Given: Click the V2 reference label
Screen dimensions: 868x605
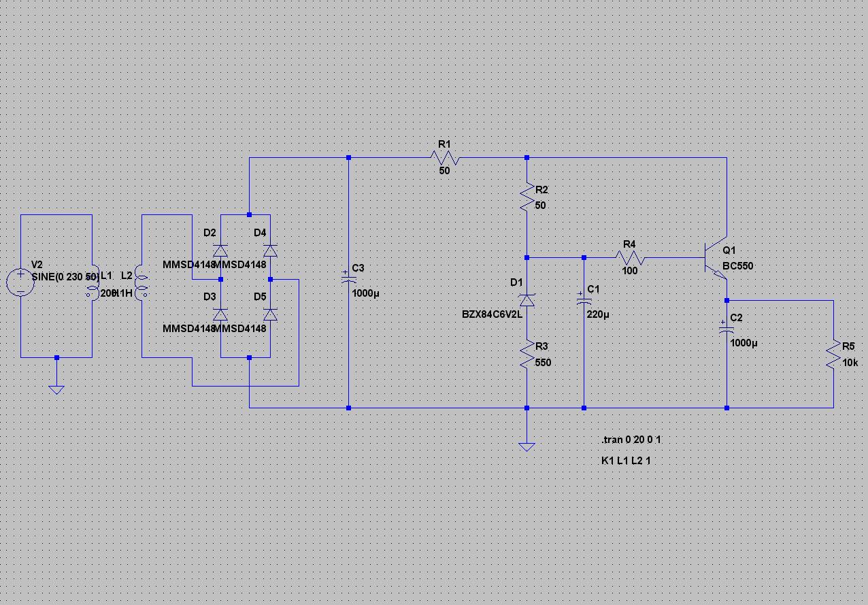Looking at the screenshot, I should [x=37, y=265].
